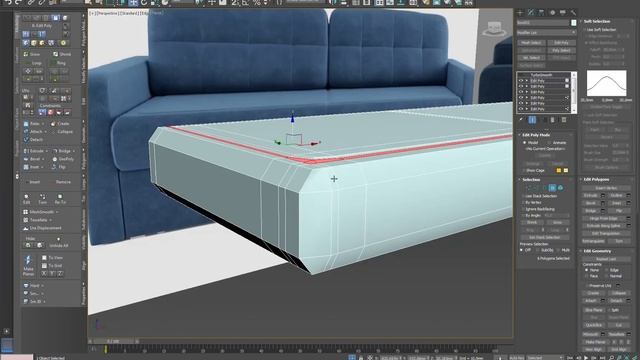This screenshot has height=360, width=640.
Task: Open the Create tab in command panel
Action: coord(520,13)
